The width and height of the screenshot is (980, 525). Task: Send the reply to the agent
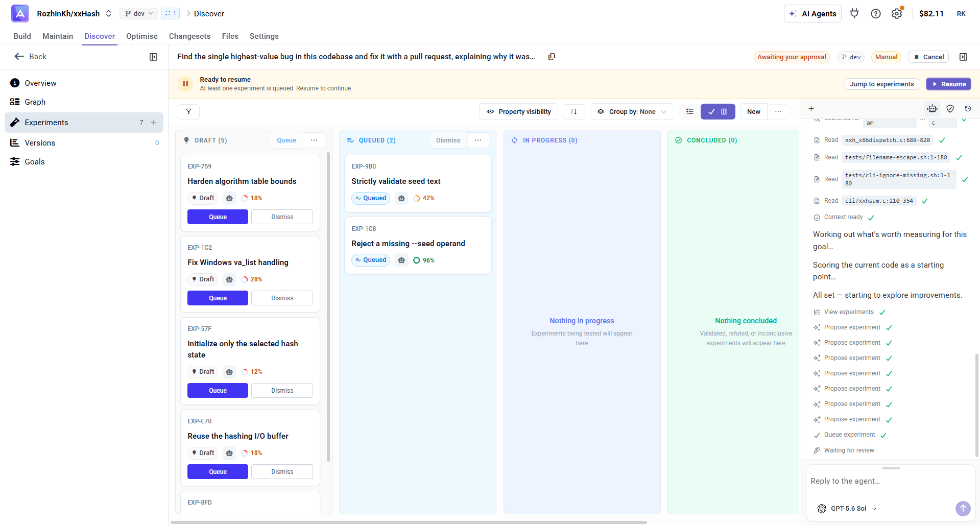(x=963, y=508)
